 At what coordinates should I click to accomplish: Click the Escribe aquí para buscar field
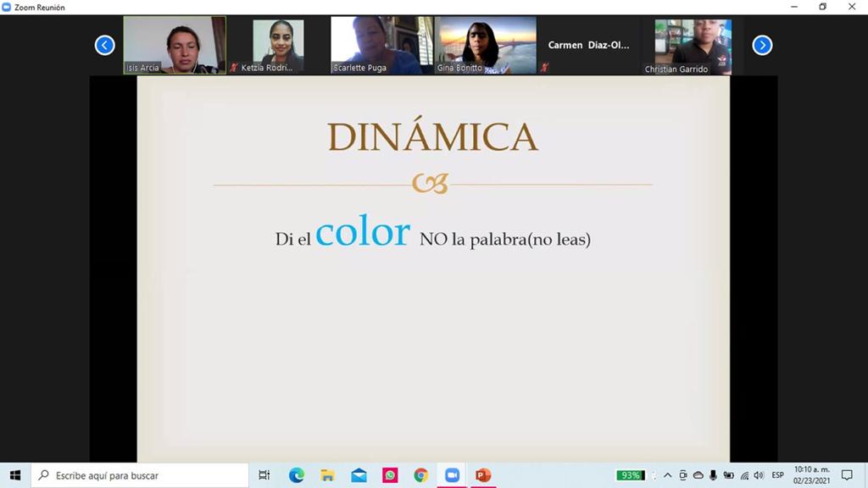coord(140,475)
